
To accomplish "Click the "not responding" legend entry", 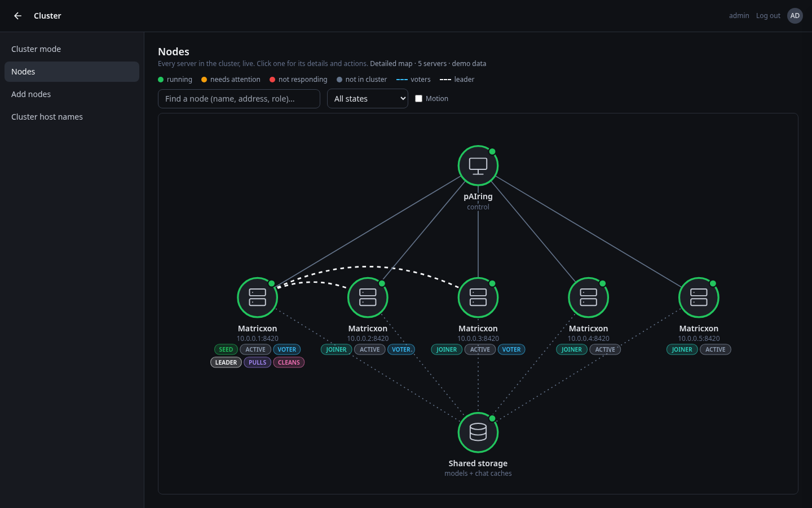I will (x=298, y=80).
